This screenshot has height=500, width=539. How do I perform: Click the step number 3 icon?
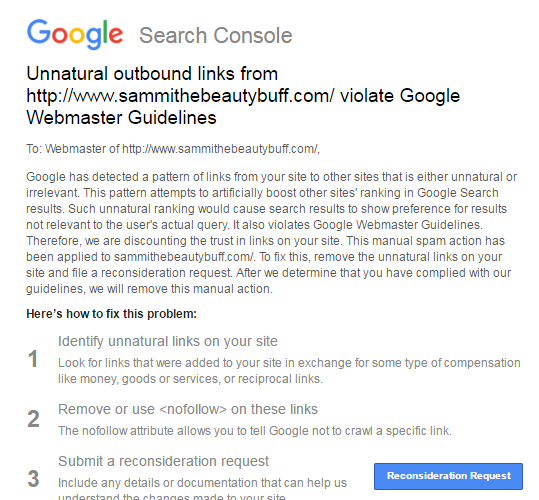pos(33,479)
